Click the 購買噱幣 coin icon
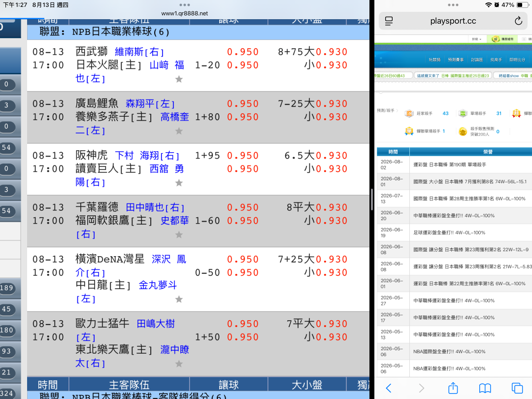 click(496, 39)
